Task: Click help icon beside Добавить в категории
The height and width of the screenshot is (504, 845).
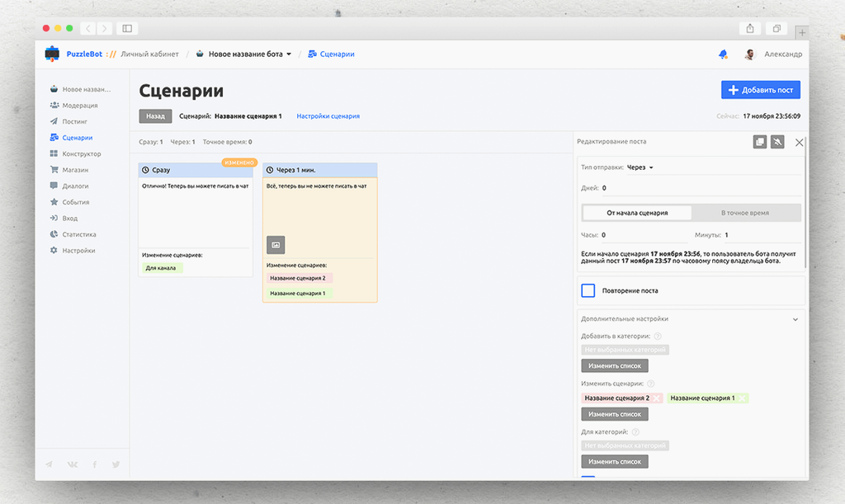Action: [x=658, y=336]
